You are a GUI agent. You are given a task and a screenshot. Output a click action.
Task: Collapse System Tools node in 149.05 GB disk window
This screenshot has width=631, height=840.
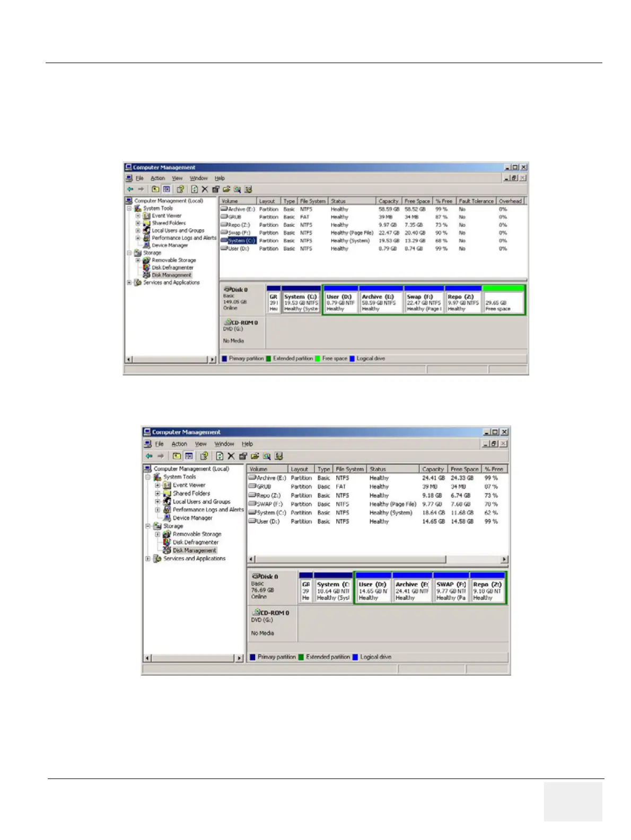(x=129, y=208)
